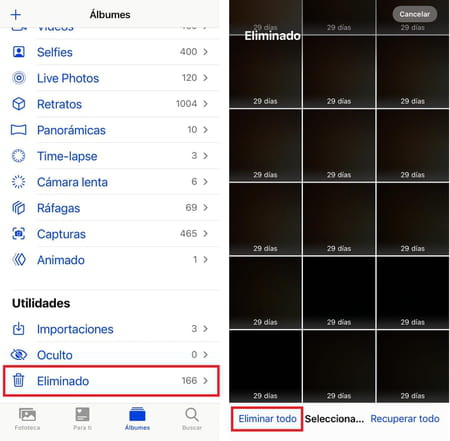The height and width of the screenshot is (441, 450).
Task: Click Eliminar todo
Action: pyautogui.click(x=267, y=419)
